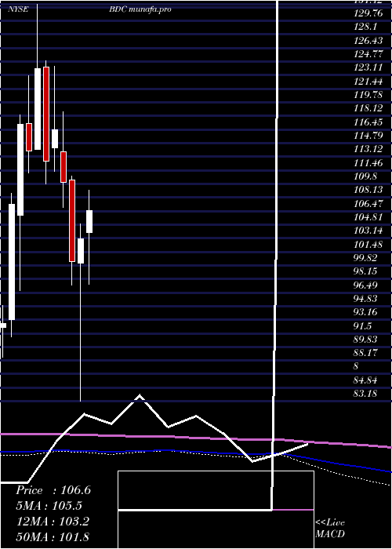392x549 pixels.
Task: Select the 91.5 price axis label
Action: click(362, 325)
